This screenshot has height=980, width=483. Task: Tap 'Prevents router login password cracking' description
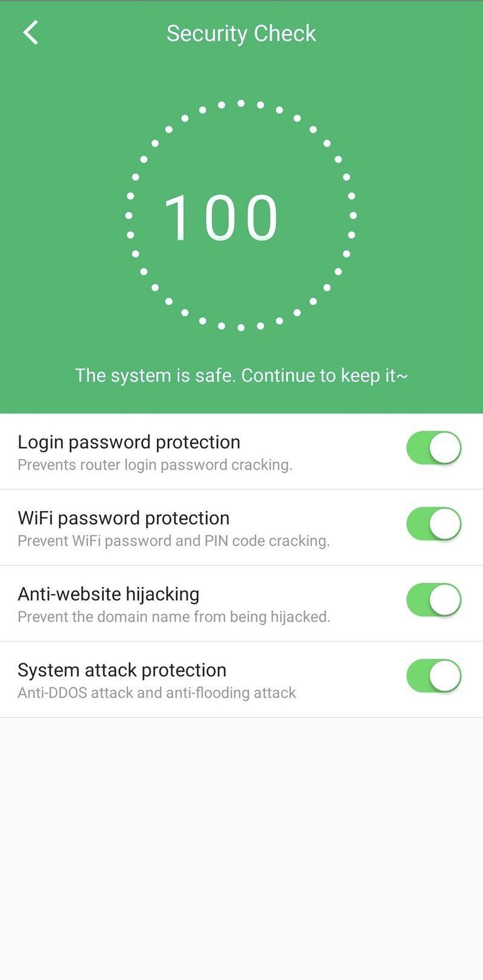pyautogui.click(x=155, y=465)
